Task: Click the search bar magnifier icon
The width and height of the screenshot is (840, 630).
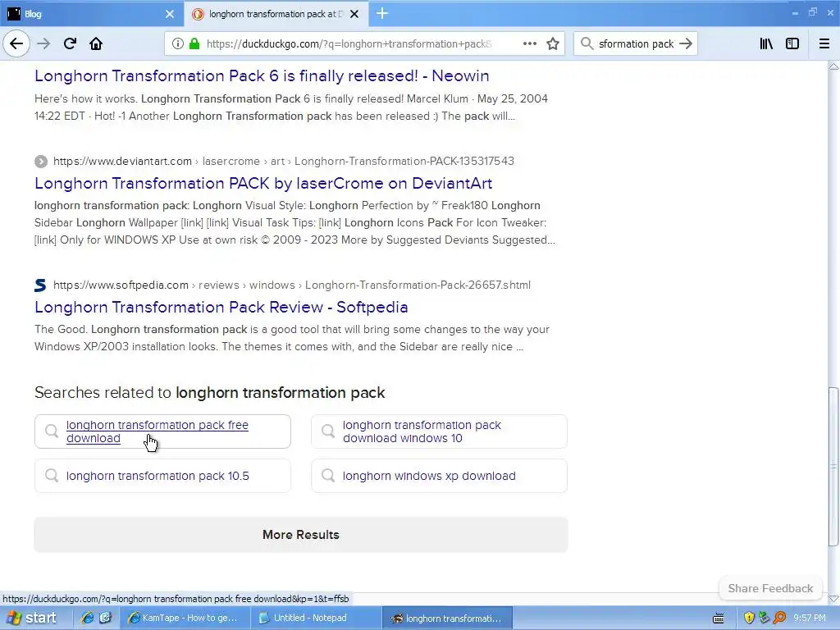Action: pos(587,43)
